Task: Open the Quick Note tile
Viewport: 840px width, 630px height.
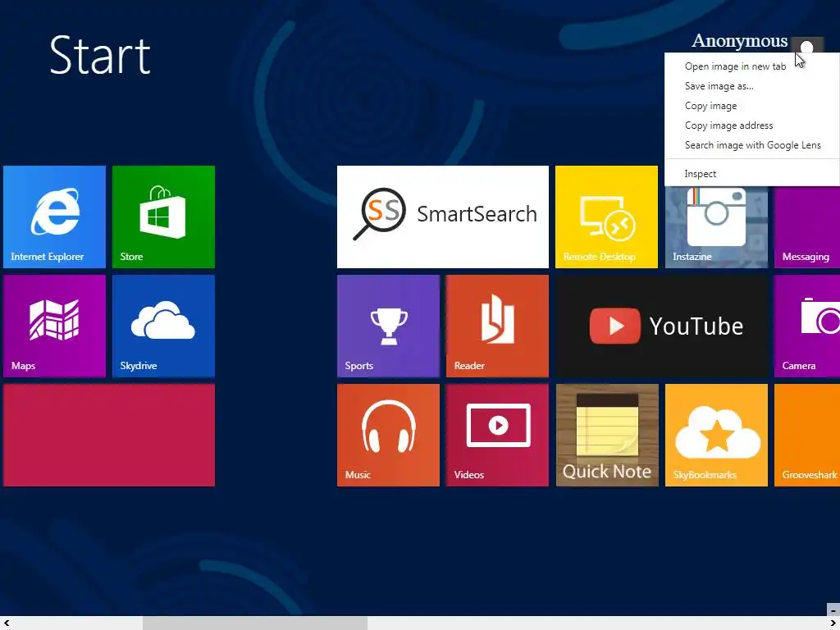Action: 606,435
